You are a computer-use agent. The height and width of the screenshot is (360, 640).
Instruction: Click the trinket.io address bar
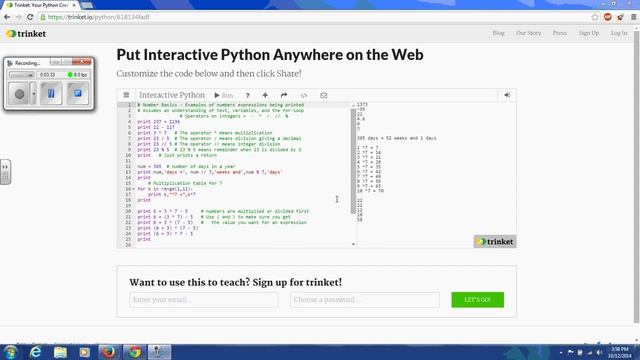pos(314,17)
